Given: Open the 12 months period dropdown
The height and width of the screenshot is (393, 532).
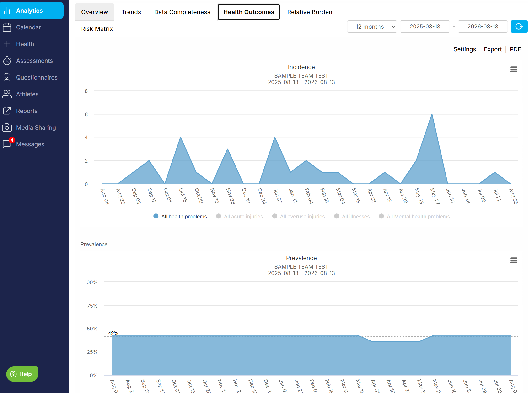Looking at the screenshot, I should (372, 27).
